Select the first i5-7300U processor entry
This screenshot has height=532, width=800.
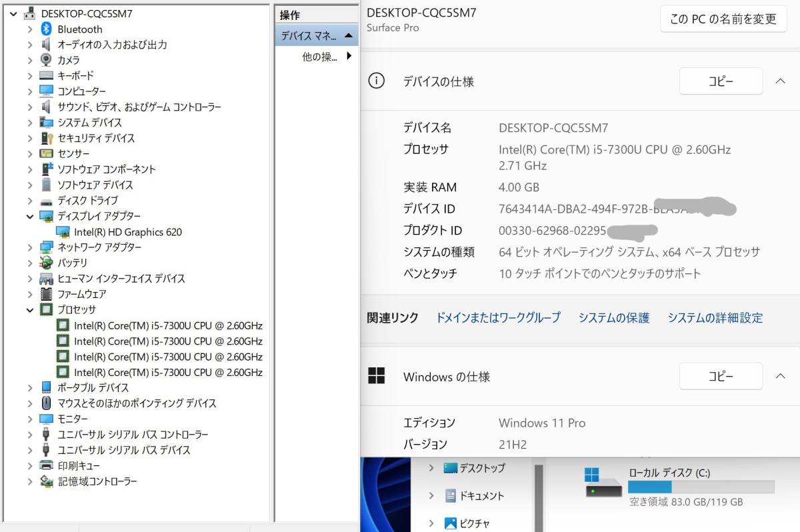click(167, 325)
